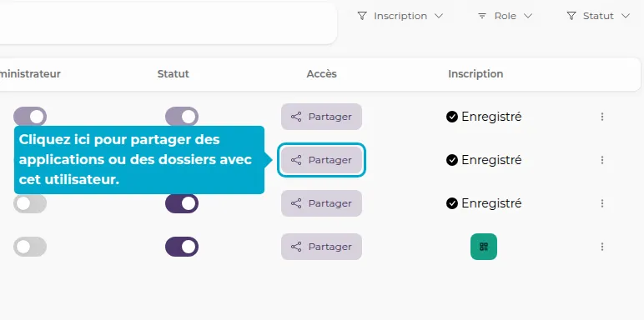Toggle Administrateur switch in fourth row

coord(30,247)
